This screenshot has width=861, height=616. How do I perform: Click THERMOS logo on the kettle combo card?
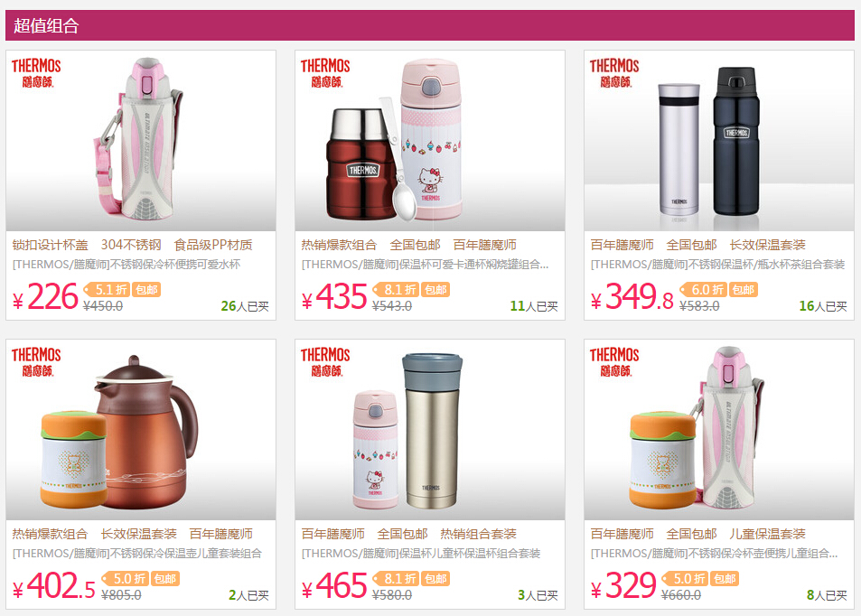coord(36,362)
